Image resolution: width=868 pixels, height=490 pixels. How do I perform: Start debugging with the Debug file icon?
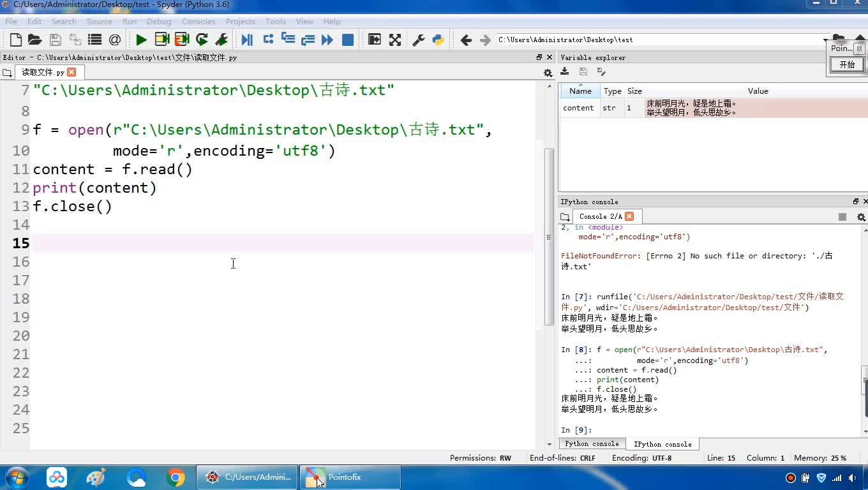pos(247,40)
